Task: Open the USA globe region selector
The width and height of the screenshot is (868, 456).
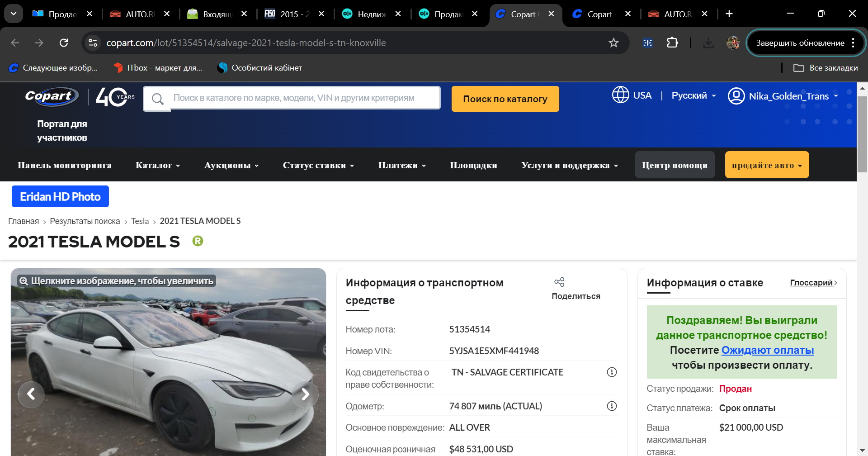Action: click(632, 95)
